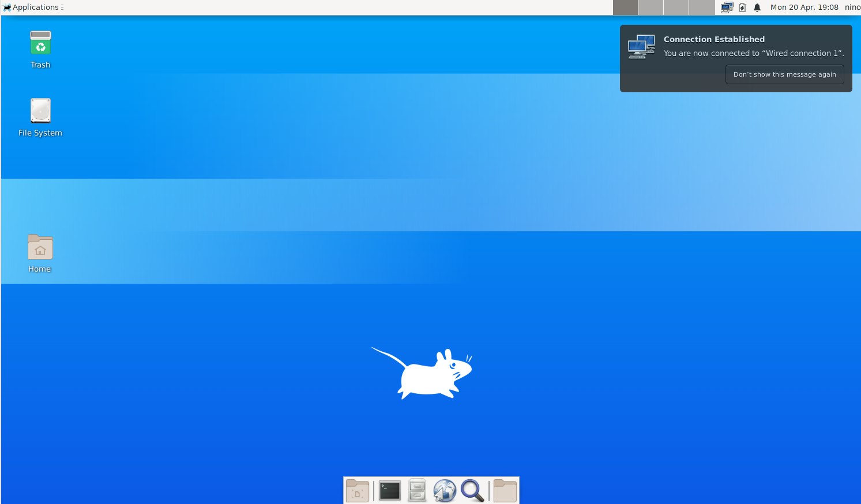Expand the Applications menu dropdown arrow

(61, 7)
